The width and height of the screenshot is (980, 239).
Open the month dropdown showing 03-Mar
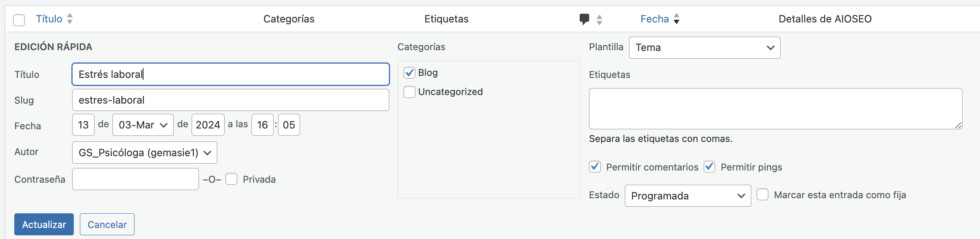pos(143,125)
